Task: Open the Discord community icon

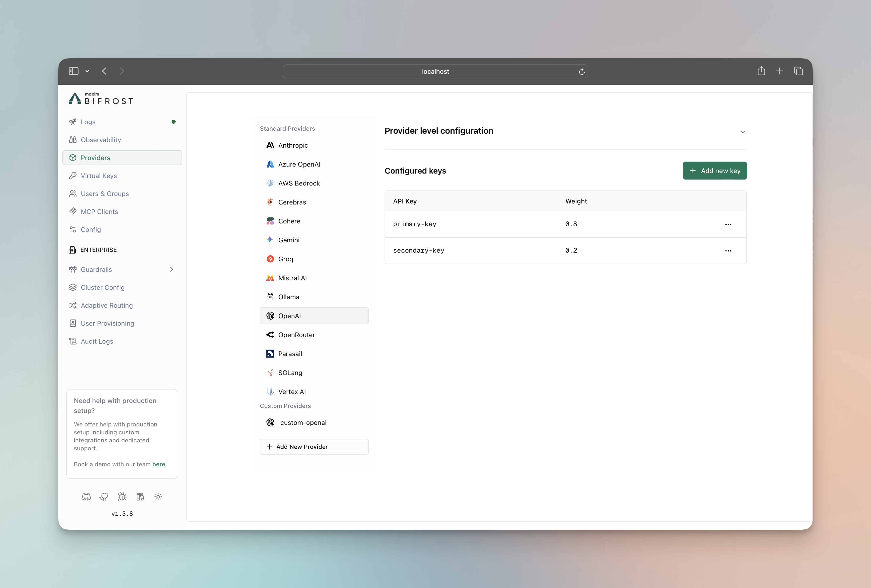Action: [86, 496]
